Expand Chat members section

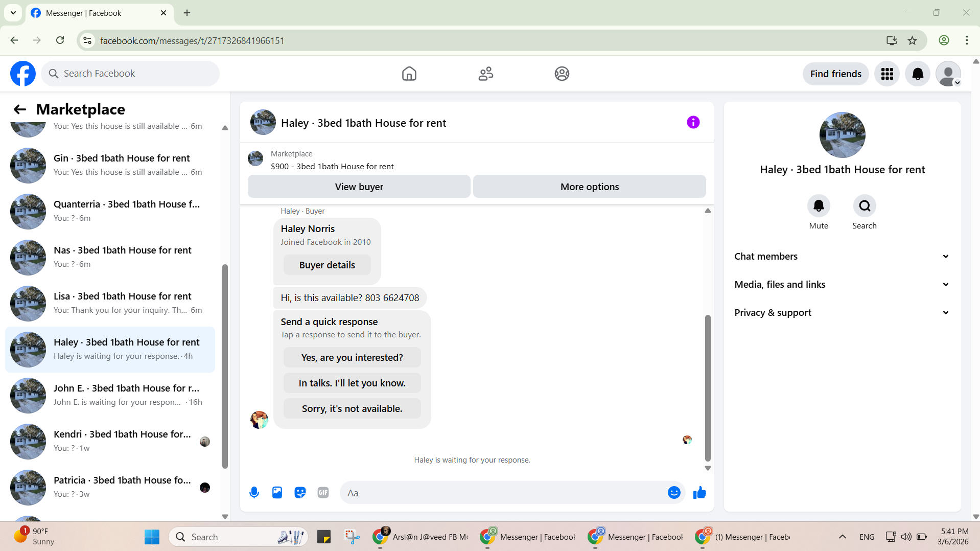842,257
